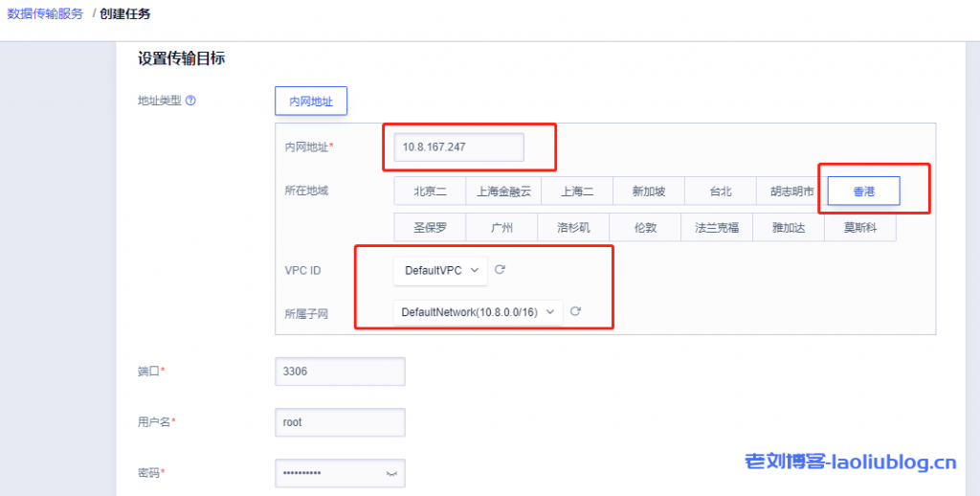The height and width of the screenshot is (496, 980).
Task: Select 香港 region
Action: (863, 192)
